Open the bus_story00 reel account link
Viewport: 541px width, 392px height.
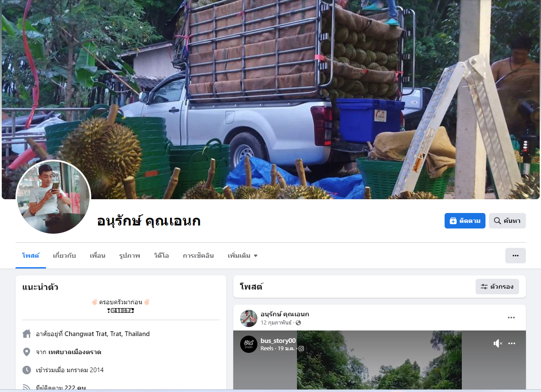pos(278,341)
